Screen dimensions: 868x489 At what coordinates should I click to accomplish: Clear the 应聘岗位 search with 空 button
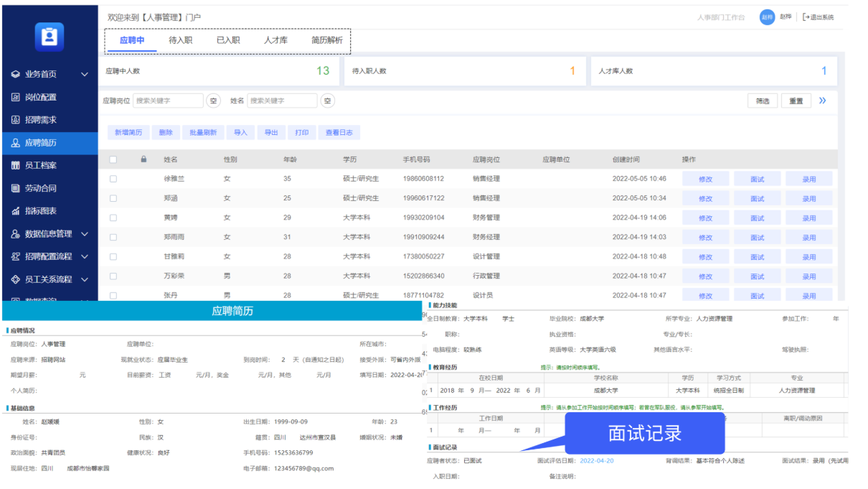(214, 101)
